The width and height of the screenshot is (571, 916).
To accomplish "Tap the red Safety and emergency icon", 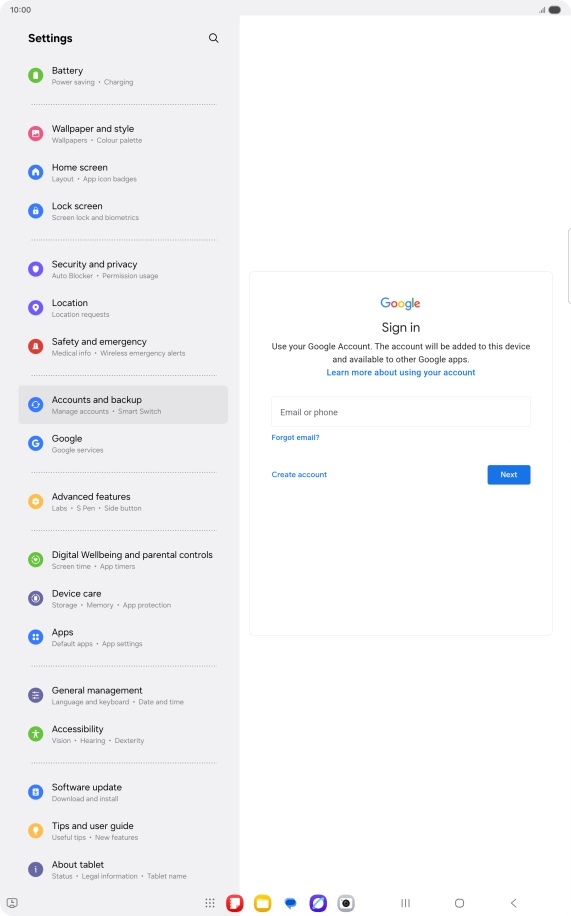I will [36, 346].
